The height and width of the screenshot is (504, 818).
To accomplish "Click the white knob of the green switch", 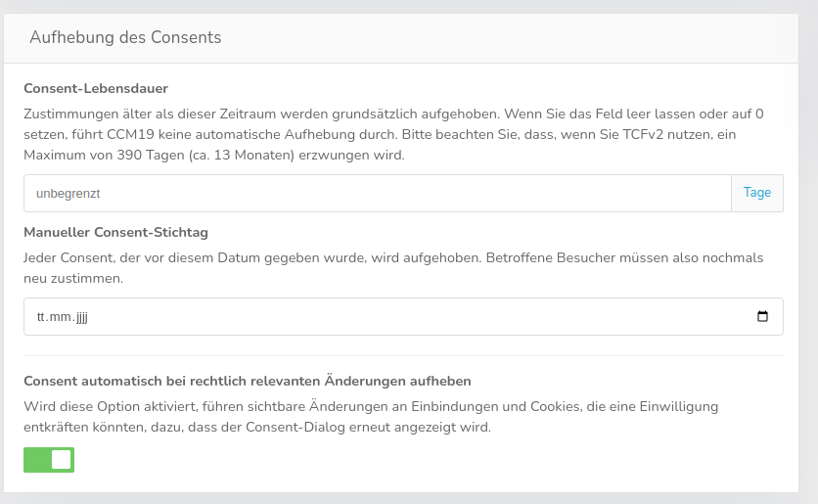I will [x=61, y=460].
